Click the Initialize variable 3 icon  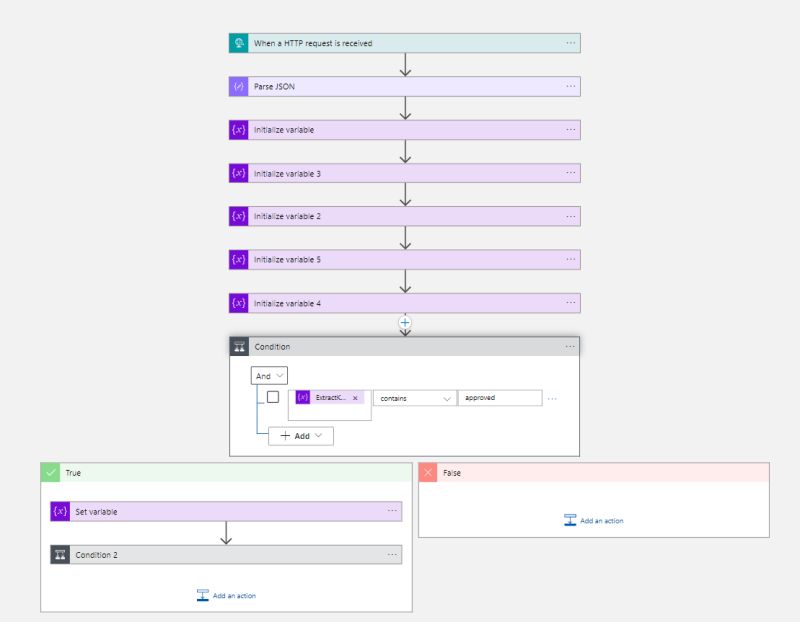click(238, 173)
